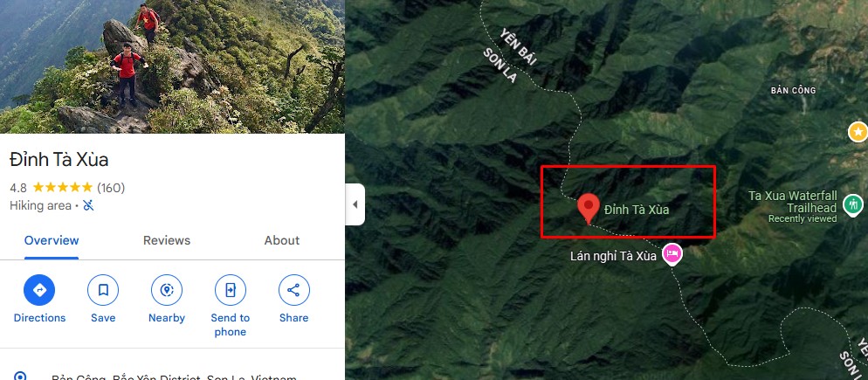Click the blue Directions icon
868x380 pixels.
click(39, 290)
